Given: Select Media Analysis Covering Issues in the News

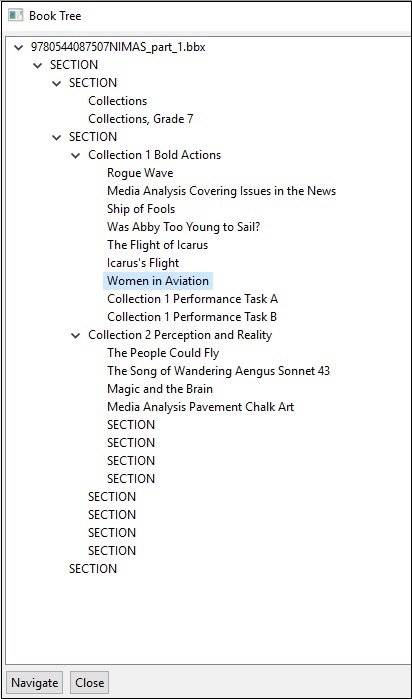Looking at the screenshot, I should point(222,191).
